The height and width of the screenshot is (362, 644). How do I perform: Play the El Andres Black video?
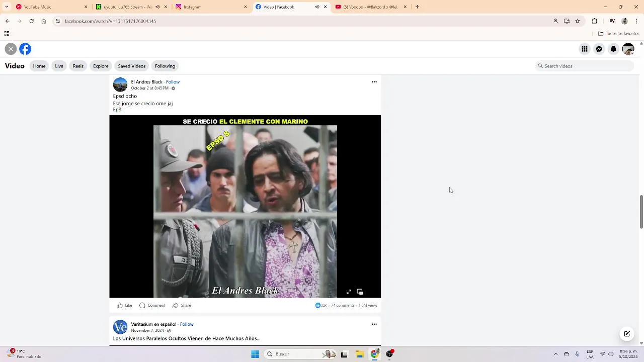245,206
